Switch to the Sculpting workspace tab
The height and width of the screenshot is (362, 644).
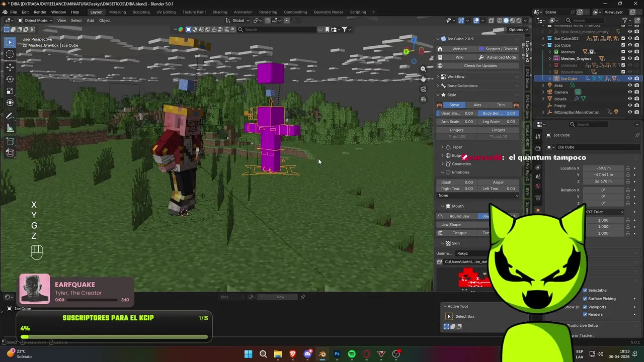tap(141, 12)
